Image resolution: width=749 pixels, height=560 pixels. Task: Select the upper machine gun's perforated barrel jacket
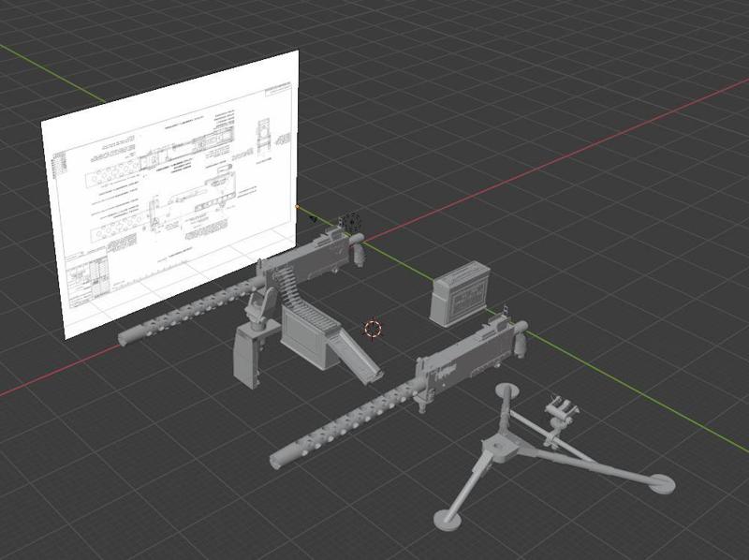click(191, 311)
